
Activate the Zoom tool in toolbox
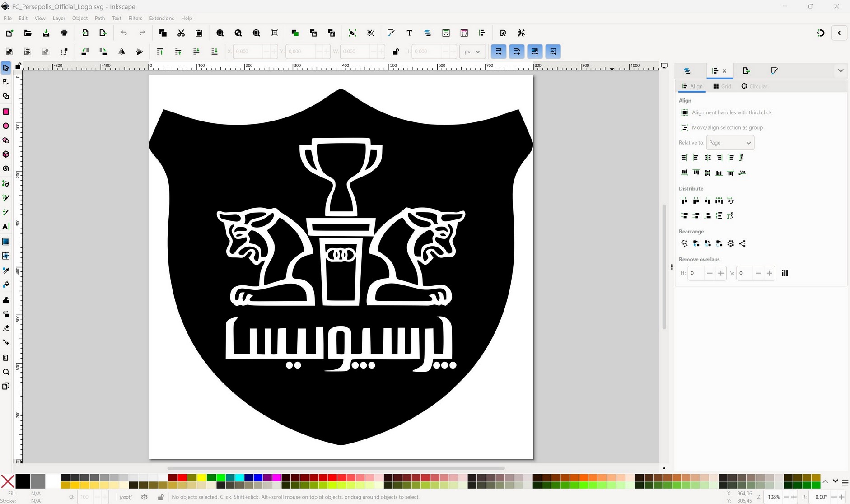pyautogui.click(x=6, y=372)
